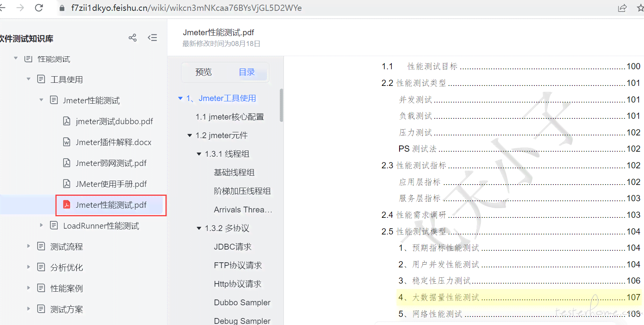Open jmeter测试dubbo.pdf in the tree
Screen dimensions: 644x325
coord(114,121)
